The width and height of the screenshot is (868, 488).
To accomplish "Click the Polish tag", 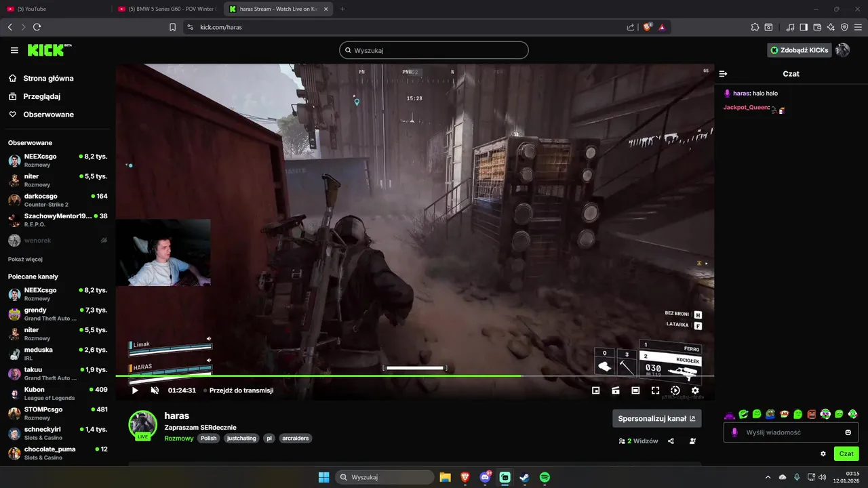I will [x=208, y=439].
